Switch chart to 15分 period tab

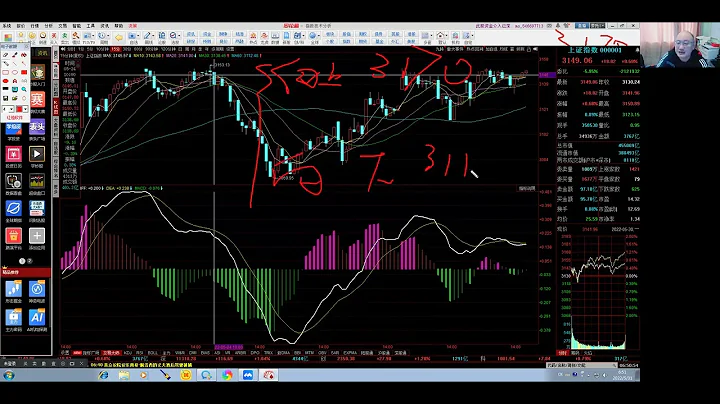(116, 49)
